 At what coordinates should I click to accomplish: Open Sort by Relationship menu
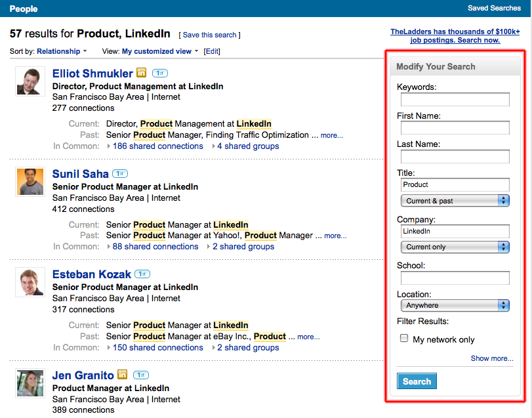point(62,51)
